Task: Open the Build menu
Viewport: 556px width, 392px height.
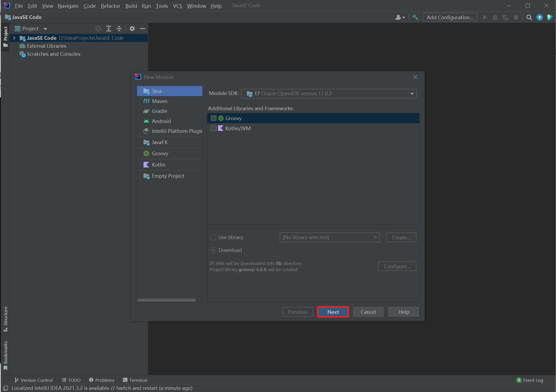Action: coord(131,6)
